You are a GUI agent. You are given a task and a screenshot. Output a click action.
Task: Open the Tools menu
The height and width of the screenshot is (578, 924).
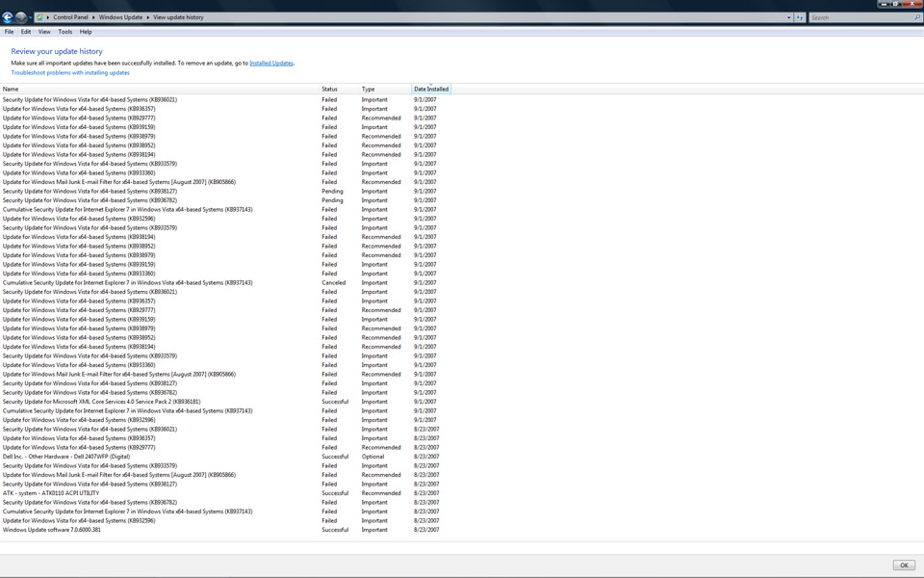click(64, 32)
